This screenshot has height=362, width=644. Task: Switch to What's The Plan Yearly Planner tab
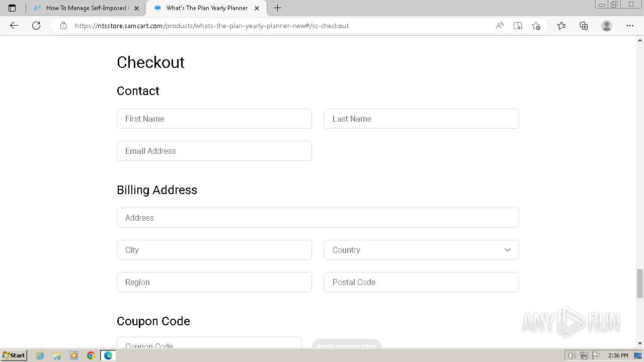click(x=205, y=8)
